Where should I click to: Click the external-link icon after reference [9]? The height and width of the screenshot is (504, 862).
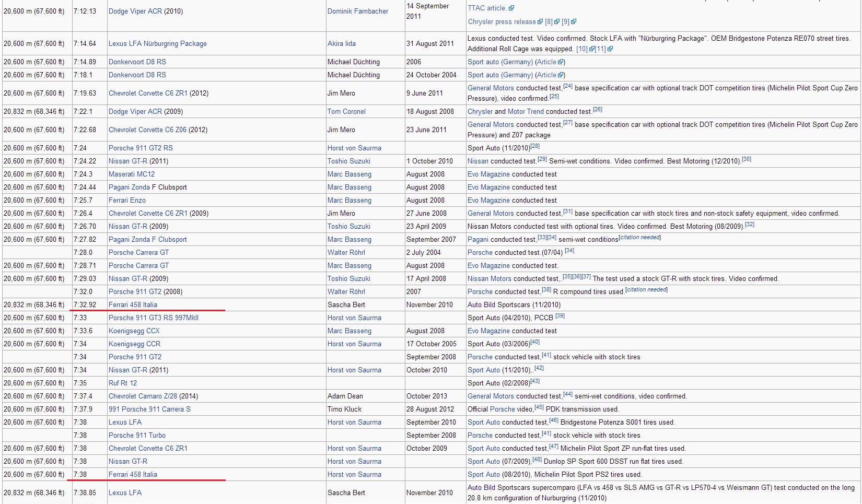[x=574, y=22]
